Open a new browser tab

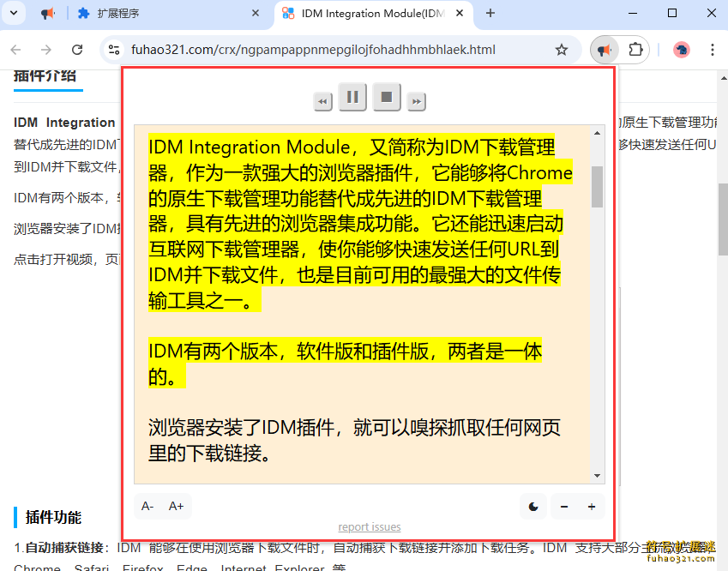click(490, 14)
